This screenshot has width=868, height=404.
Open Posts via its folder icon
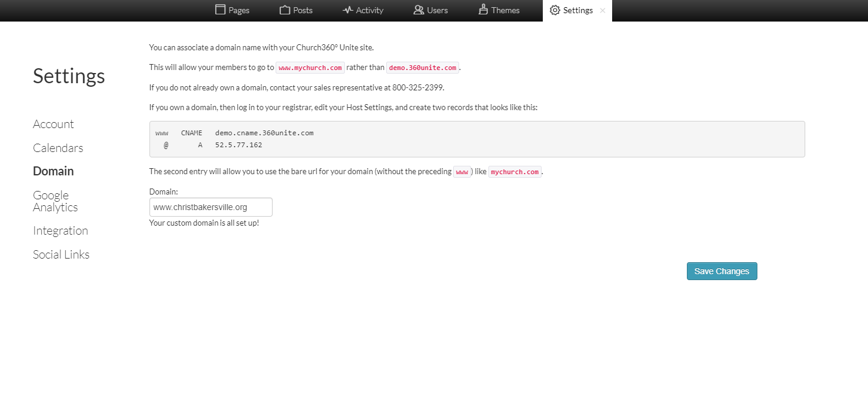285,10
